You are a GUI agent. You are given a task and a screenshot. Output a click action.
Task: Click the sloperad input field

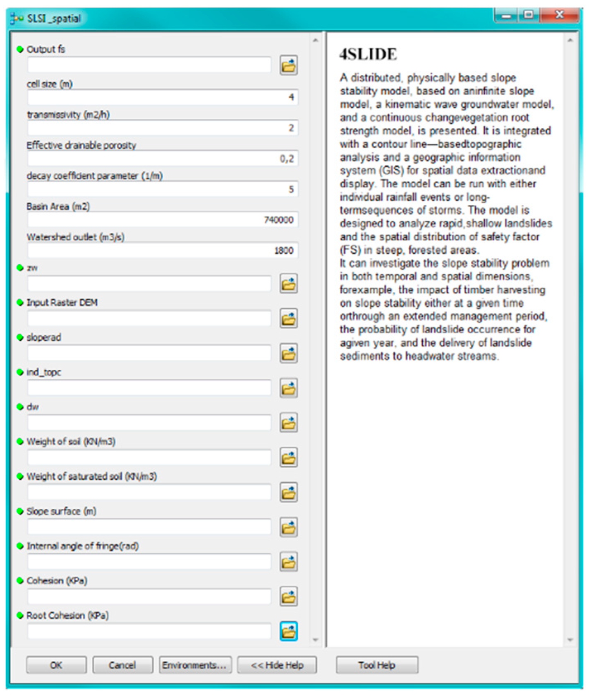[x=149, y=353]
